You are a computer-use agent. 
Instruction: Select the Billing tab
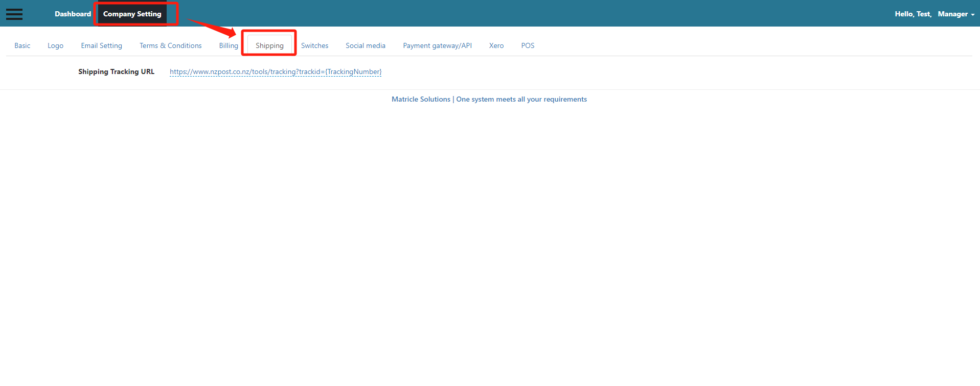229,45
